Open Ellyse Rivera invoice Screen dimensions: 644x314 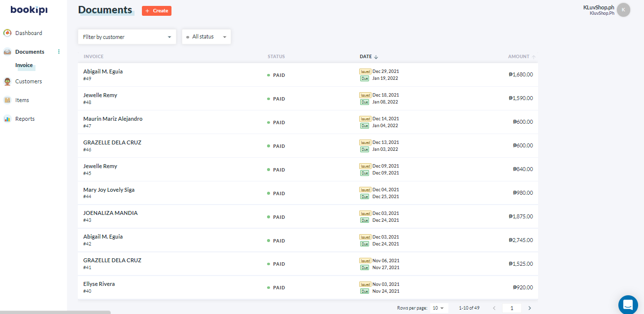pos(308,288)
